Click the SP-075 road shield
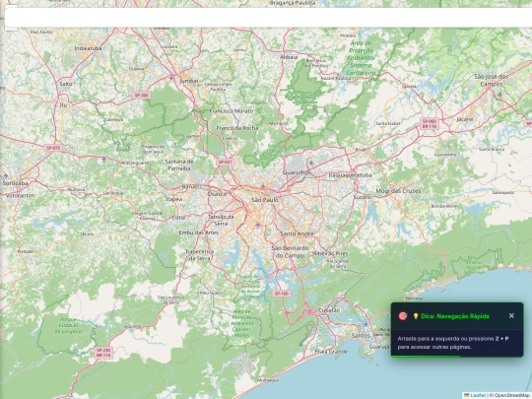 coord(53,148)
